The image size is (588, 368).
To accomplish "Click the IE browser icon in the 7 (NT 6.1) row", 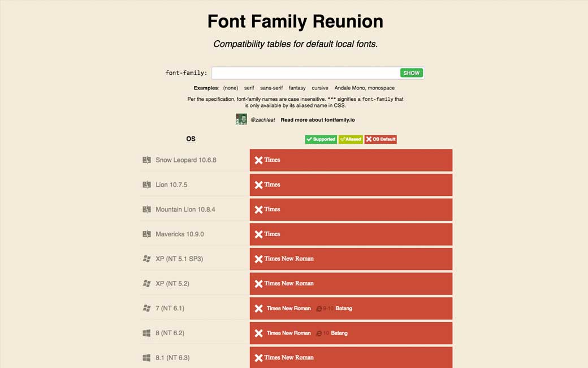I will (319, 309).
